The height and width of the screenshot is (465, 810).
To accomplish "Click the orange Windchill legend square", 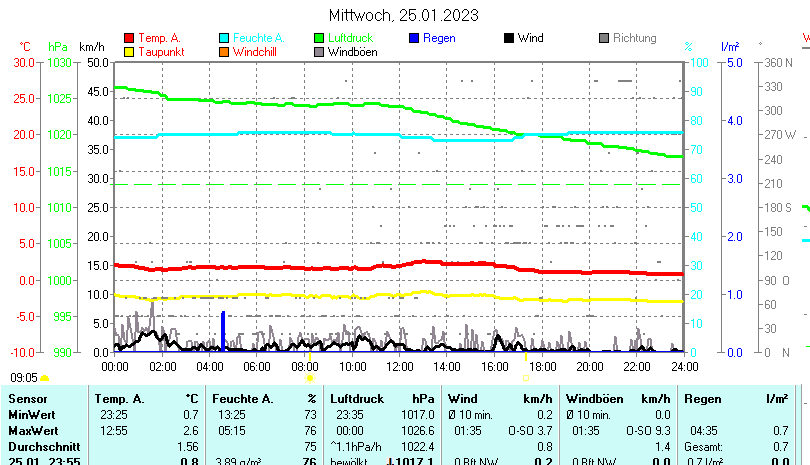I will pyautogui.click(x=224, y=51).
